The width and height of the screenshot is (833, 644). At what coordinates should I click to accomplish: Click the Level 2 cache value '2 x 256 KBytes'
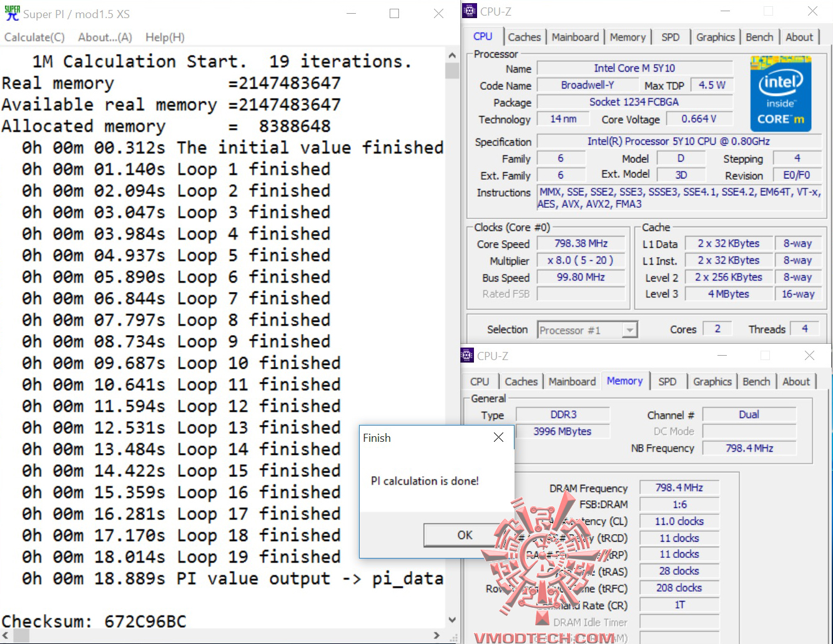(x=728, y=277)
